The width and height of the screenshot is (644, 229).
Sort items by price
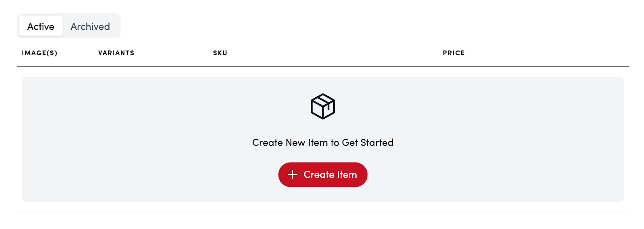(x=454, y=53)
